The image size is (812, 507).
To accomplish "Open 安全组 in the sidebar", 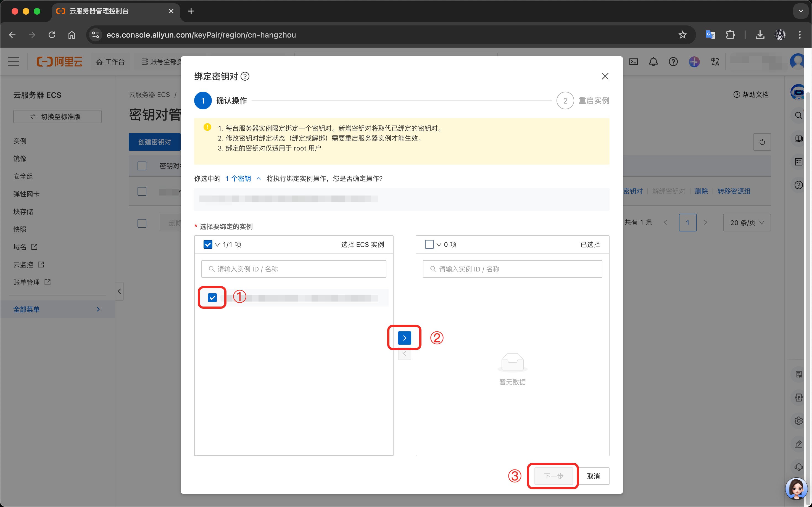I will (x=23, y=176).
